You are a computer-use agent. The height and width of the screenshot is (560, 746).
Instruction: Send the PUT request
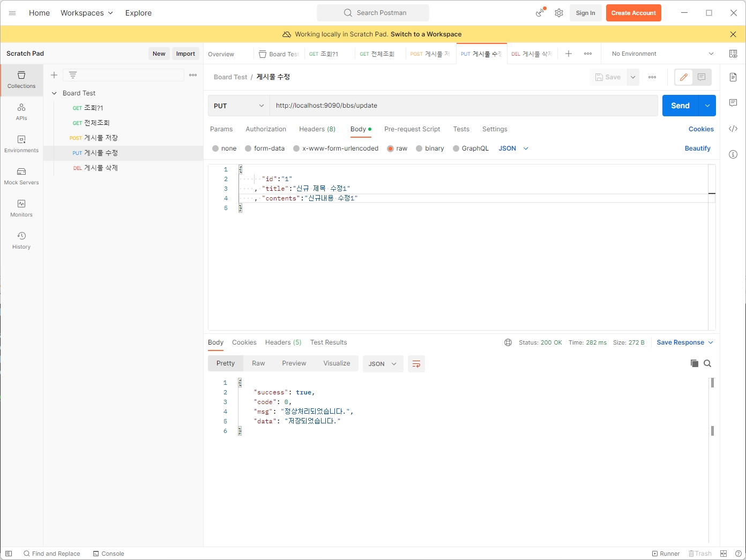[681, 106]
